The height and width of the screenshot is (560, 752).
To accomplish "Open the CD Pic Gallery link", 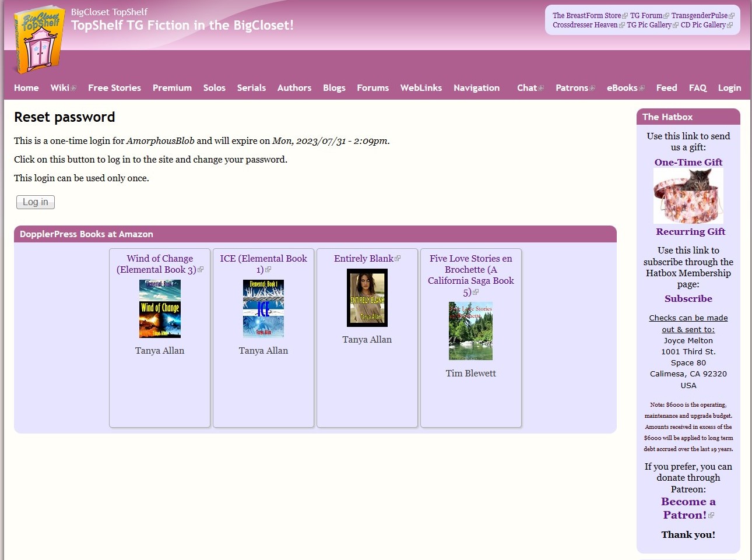I will 703,25.
